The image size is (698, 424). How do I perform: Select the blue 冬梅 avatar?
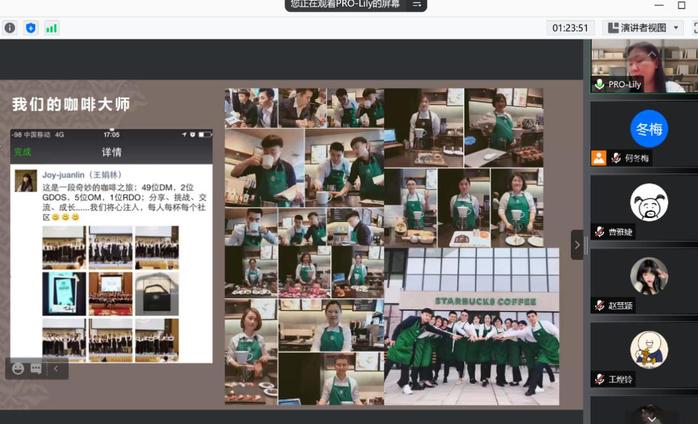649,129
